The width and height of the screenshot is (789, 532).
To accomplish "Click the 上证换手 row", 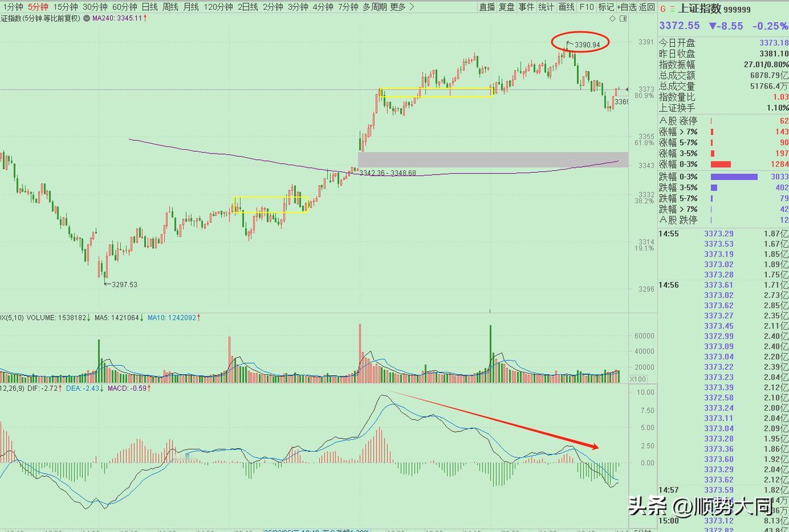I will coord(724,108).
